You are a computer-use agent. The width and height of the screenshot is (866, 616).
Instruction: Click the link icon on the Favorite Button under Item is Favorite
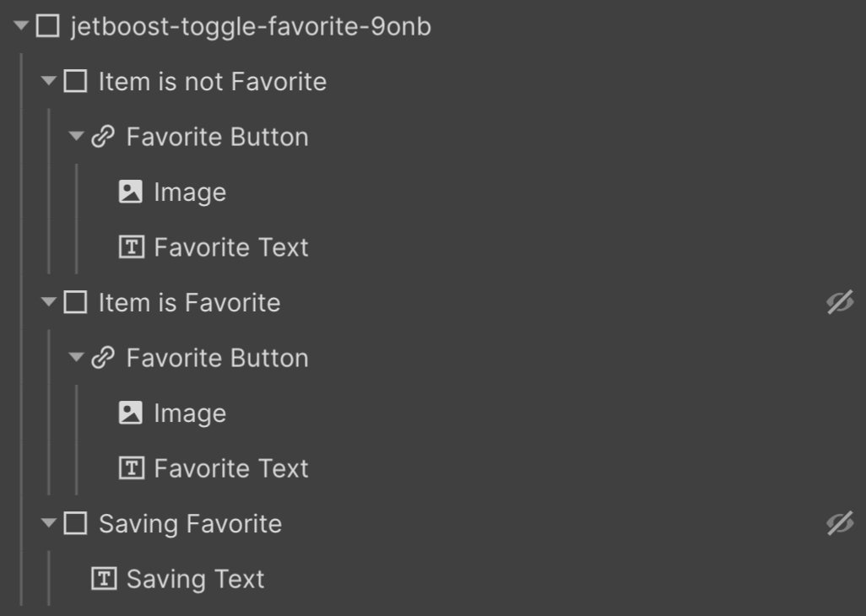[x=103, y=357]
